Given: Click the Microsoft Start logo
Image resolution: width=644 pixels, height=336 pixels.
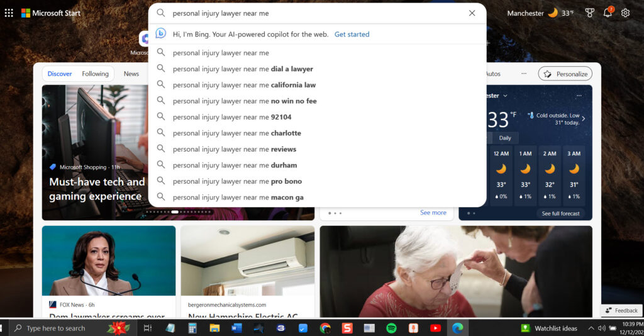Looking at the screenshot, I should pyautogui.click(x=51, y=13).
